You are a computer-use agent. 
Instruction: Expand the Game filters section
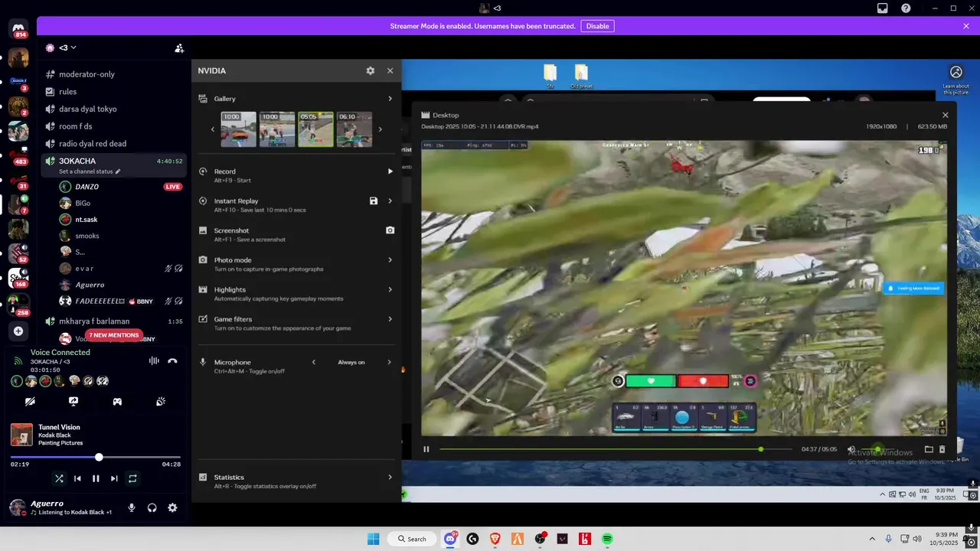(390, 319)
